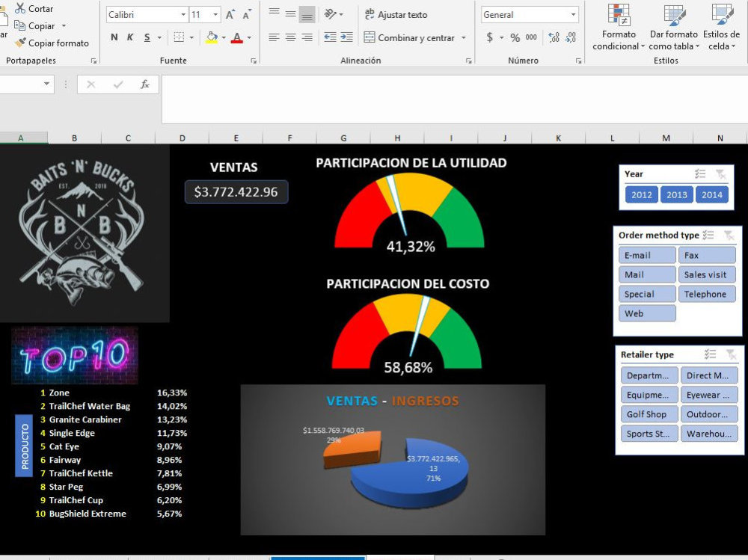Increase decimal places

pos(554,37)
